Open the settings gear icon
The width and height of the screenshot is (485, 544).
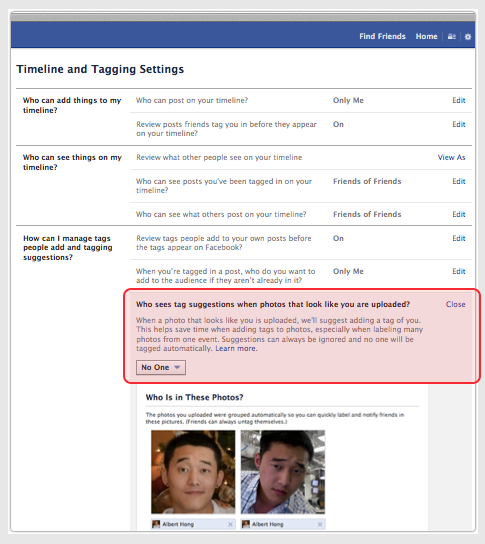coord(468,36)
